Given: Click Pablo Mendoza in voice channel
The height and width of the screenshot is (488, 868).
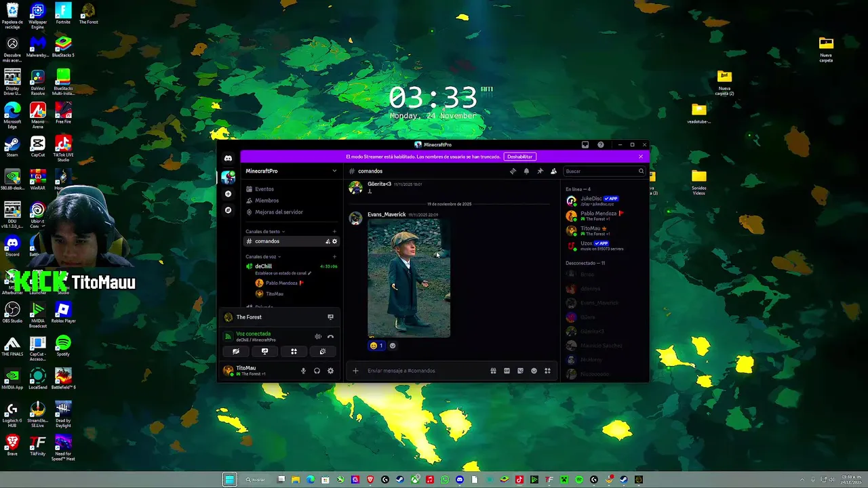Looking at the screenshot, I should pos(281,283).
